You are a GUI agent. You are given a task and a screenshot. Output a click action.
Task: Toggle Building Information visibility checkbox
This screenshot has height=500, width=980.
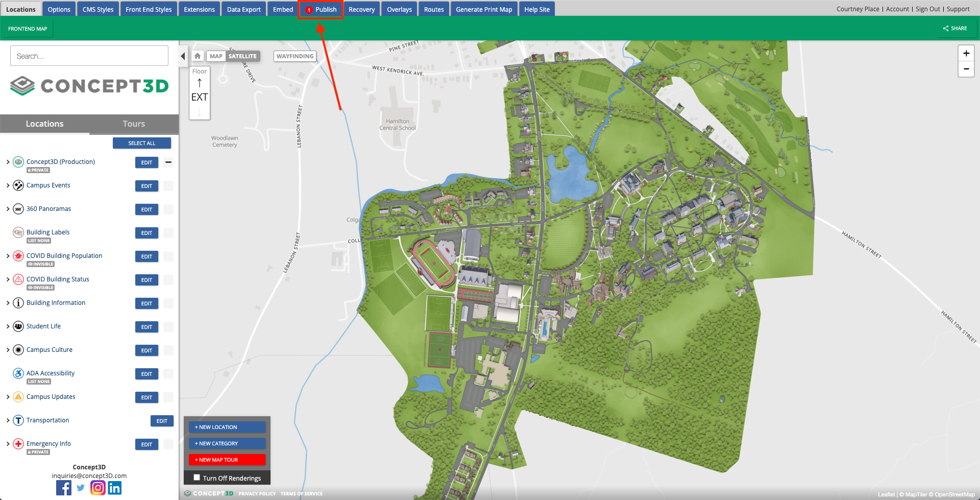pos(168,303)
